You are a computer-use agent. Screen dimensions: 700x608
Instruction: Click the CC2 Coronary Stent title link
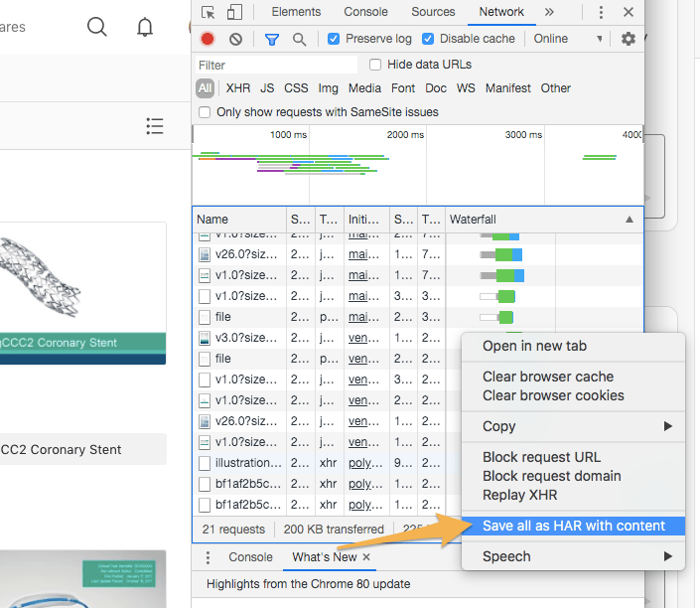(x=61, y=449)
